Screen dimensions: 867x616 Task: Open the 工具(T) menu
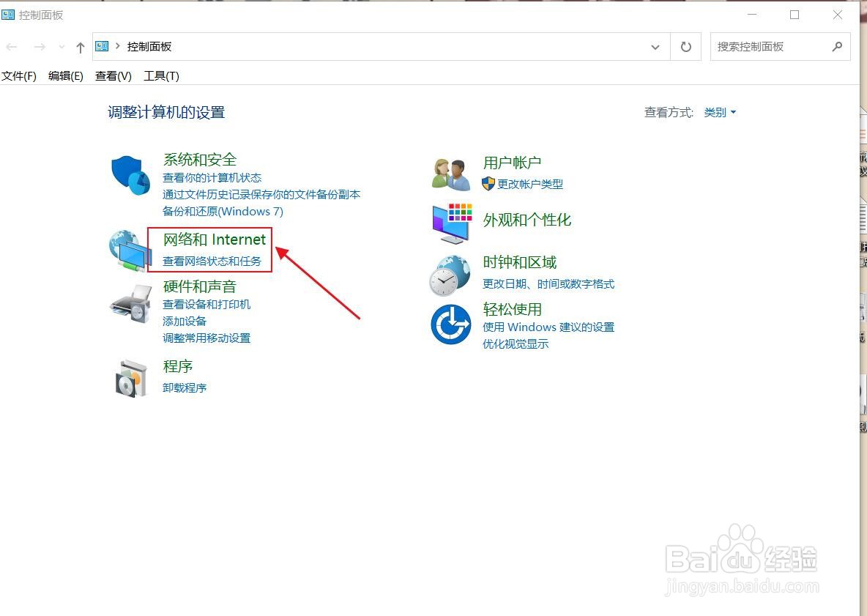pos(160,75)
